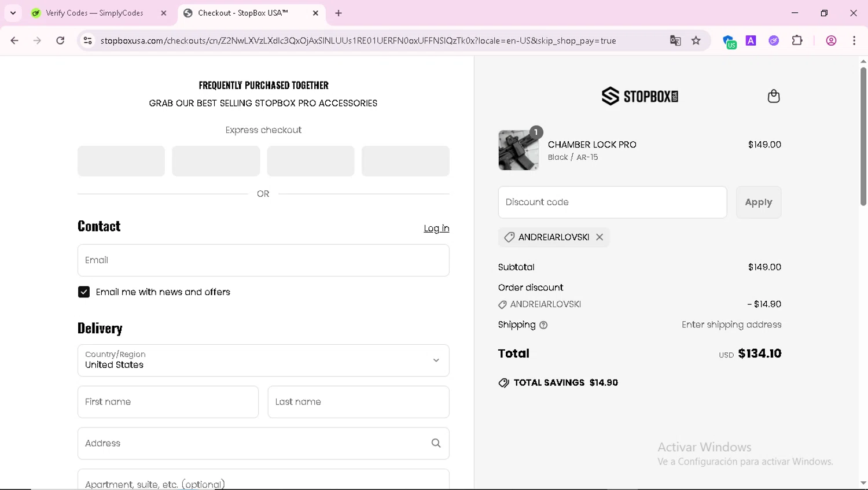Viewport: 868px width, 490px height.
Task: Click the address search magnifier icon
Action: coord(436,443)
